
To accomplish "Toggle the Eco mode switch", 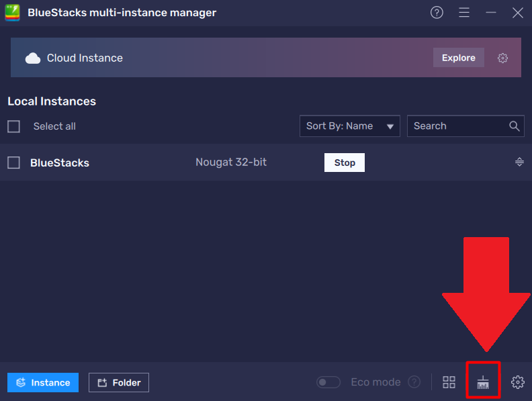I will pos(328,382).
